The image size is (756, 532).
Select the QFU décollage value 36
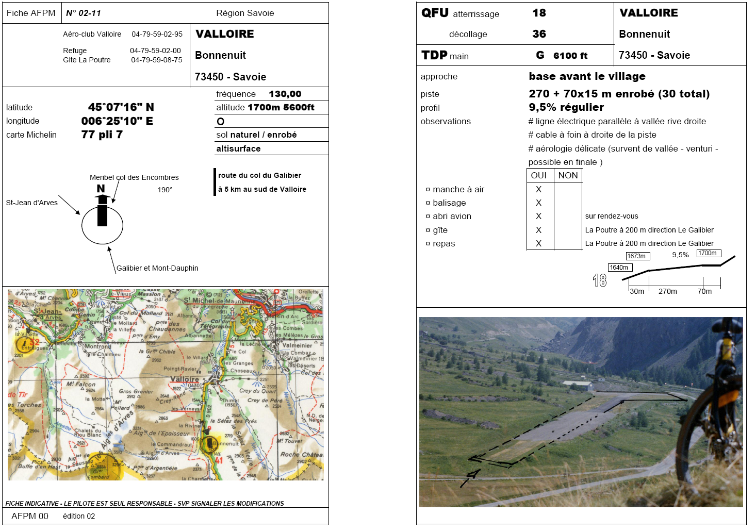[x=539, y=34]
